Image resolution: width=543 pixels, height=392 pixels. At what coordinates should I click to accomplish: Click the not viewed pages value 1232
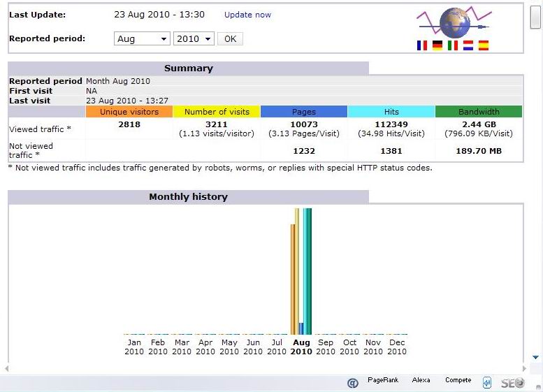304,151
